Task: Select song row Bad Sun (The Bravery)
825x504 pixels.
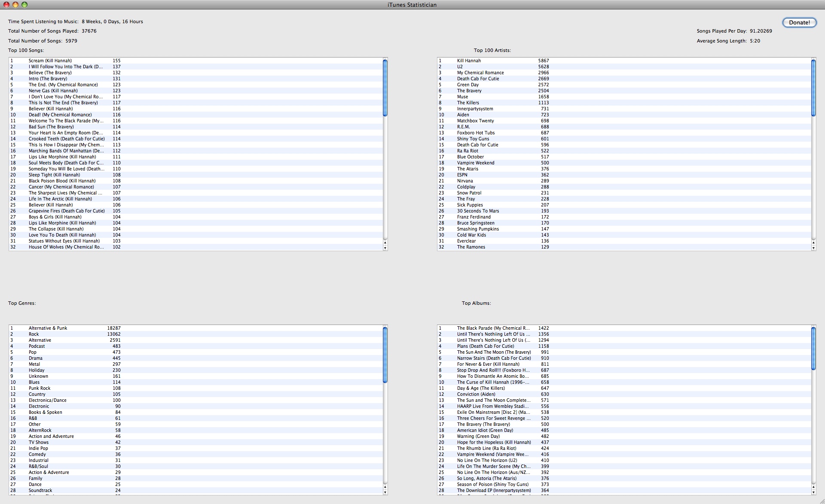Action: click(196, 127)
